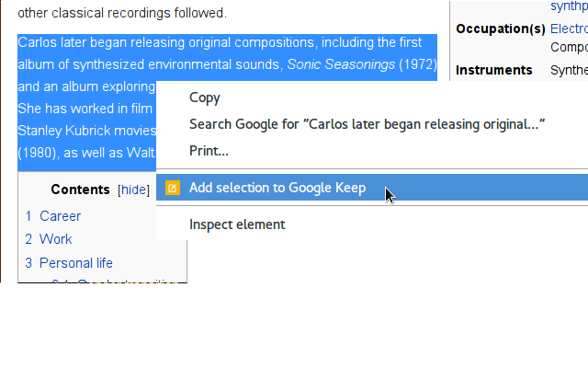Image resolution: width=588 pixels, height=368 pixels.
Task: Click the "Stanley Kubrick movies" highlighted text
Action: point(87,131)
